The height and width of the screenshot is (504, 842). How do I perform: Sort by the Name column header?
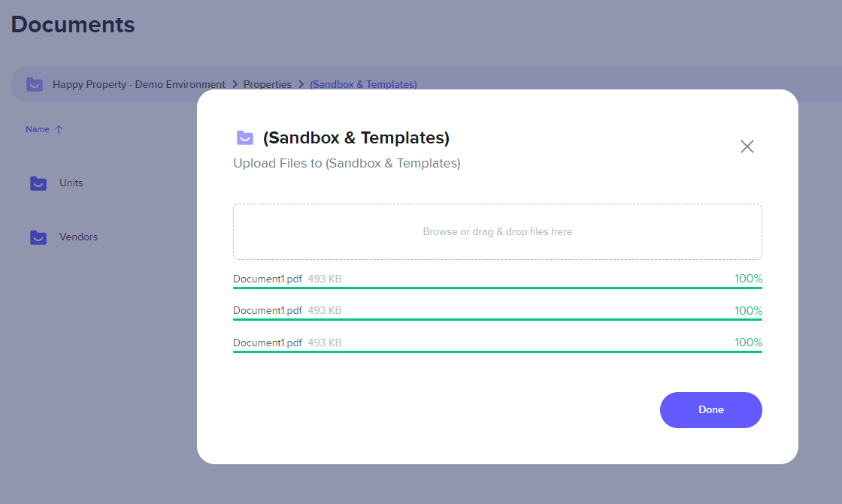38,129
